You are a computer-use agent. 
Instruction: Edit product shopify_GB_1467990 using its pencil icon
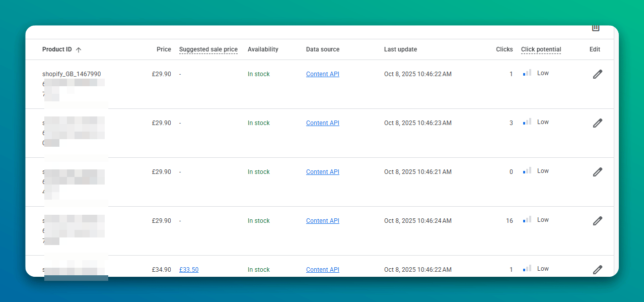point(597,74)
